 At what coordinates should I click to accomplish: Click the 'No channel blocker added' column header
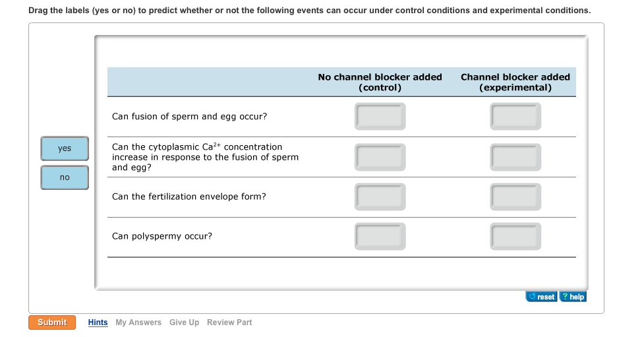pyautogui.click(x=380, y=82)
